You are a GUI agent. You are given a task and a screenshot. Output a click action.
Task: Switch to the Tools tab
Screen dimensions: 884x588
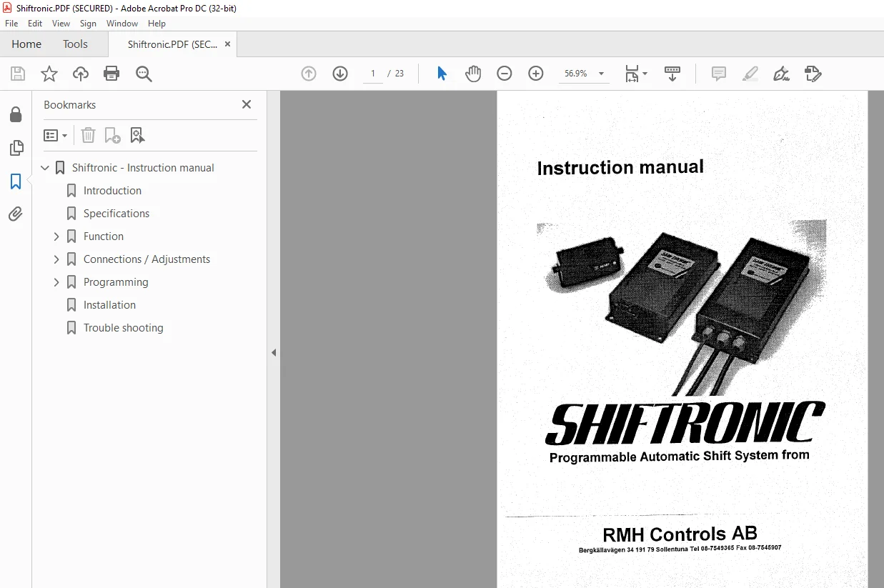click(x=75, y=44)
